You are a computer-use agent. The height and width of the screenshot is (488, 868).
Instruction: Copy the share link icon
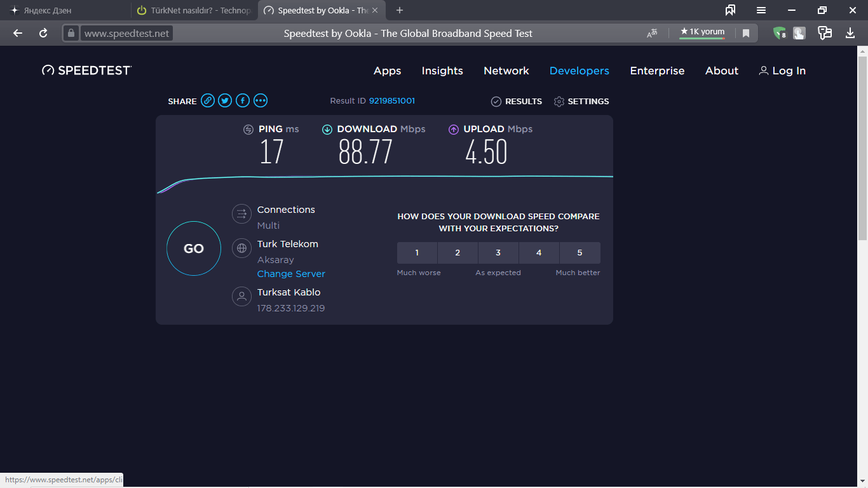pos(208,100)
